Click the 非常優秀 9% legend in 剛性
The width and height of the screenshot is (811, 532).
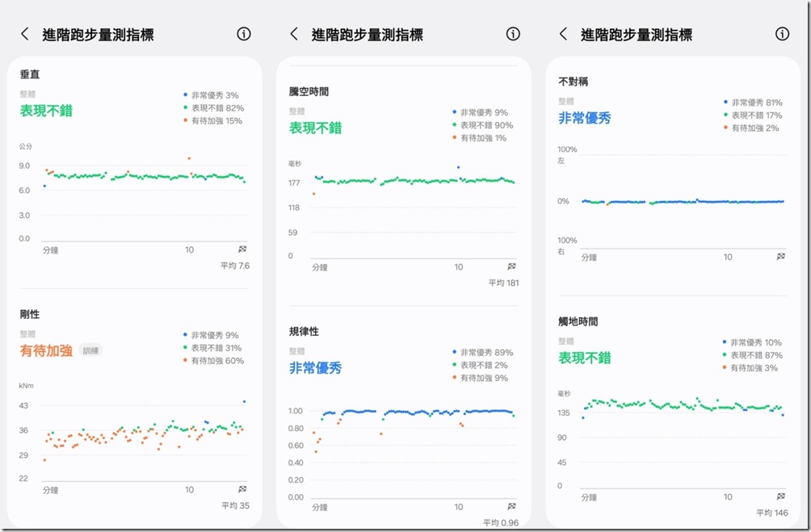211,335
